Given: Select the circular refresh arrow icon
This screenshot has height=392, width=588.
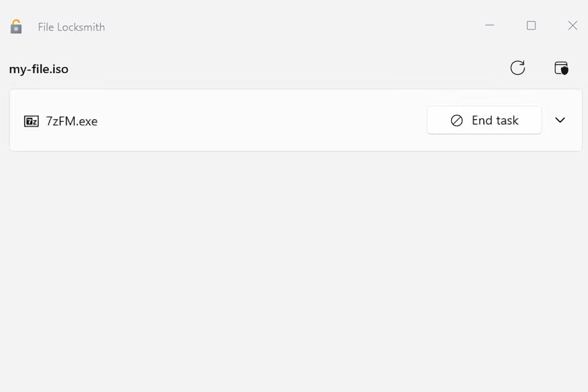Looking at the screenshot, I should [x=518, y=68].
